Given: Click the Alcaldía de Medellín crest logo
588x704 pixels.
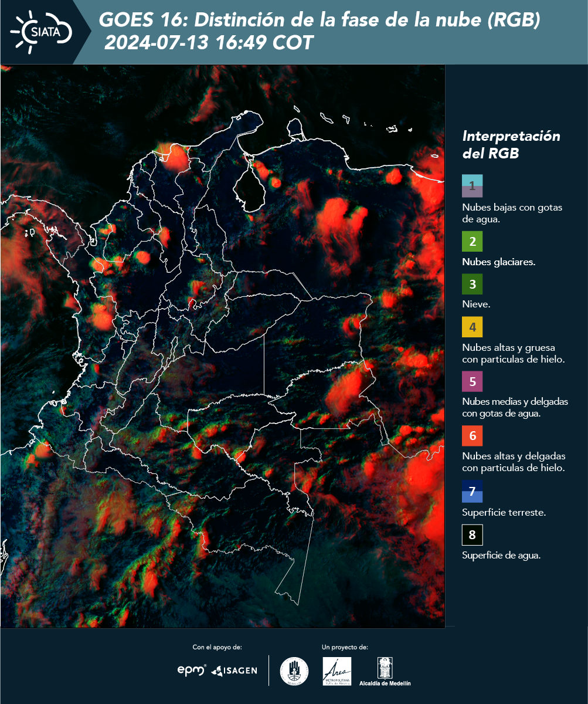Looking at the screenshot, I should [385, 671].
